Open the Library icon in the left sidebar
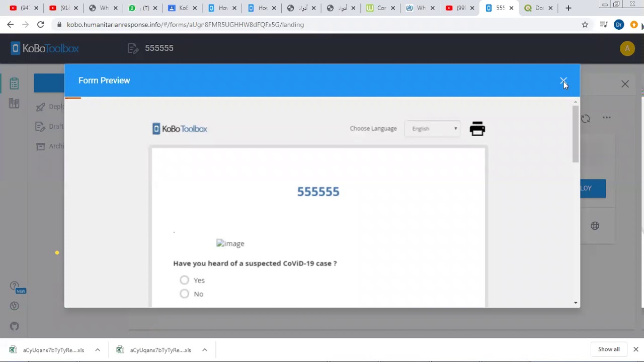This screenshot has height=362, width=644. (14, 104)
